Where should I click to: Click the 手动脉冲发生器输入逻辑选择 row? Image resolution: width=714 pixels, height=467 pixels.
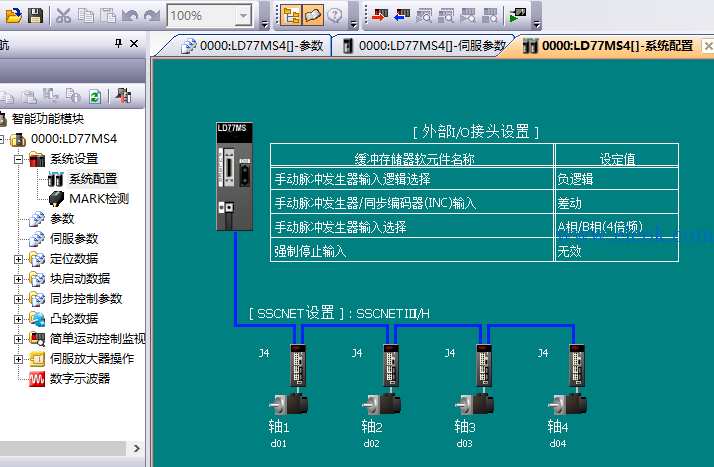pos(412,179)
